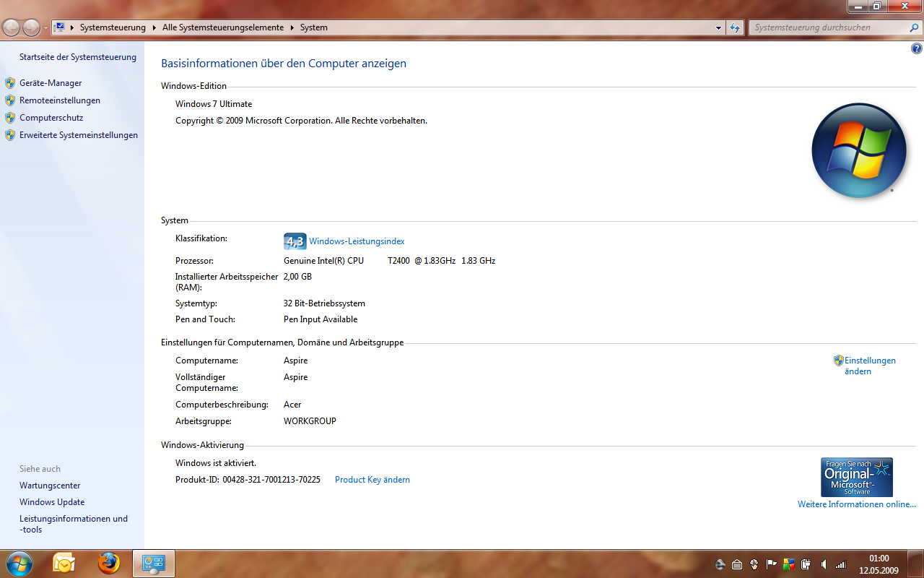The image size is (924, 578).
Task: Click the power plug battery tray icon
Action: [x=806, y=564]
